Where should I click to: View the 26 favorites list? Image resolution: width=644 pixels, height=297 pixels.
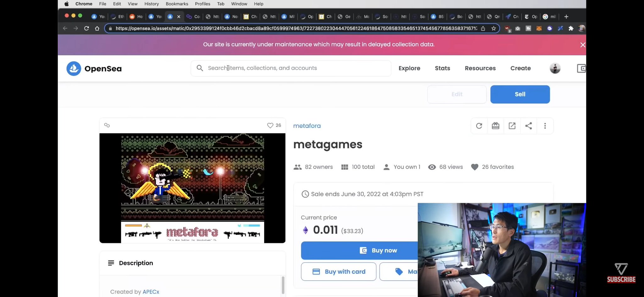pyautogui.click(x=492, y=167)
